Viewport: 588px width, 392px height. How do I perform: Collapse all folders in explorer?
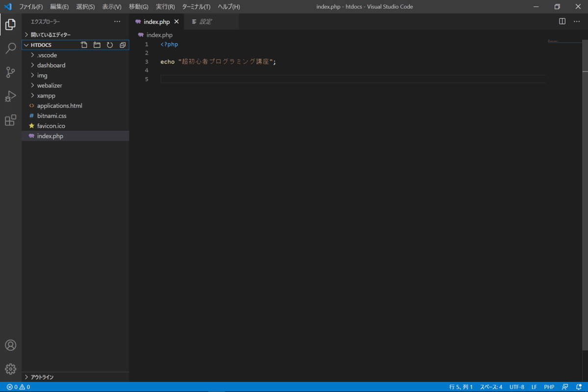click(x=122, y=45)
